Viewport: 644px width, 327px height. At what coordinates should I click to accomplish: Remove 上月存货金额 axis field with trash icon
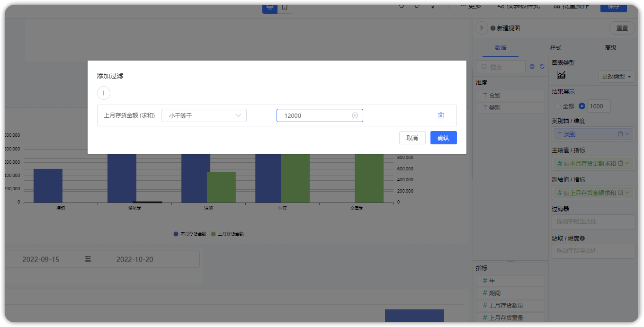pyautogui.click(x=620, y=193)
